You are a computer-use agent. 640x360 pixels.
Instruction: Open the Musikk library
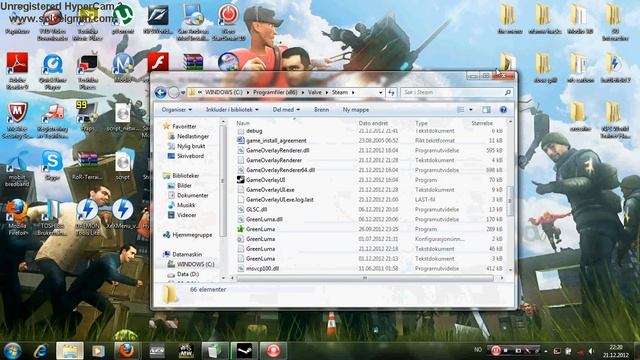(186, 205)
